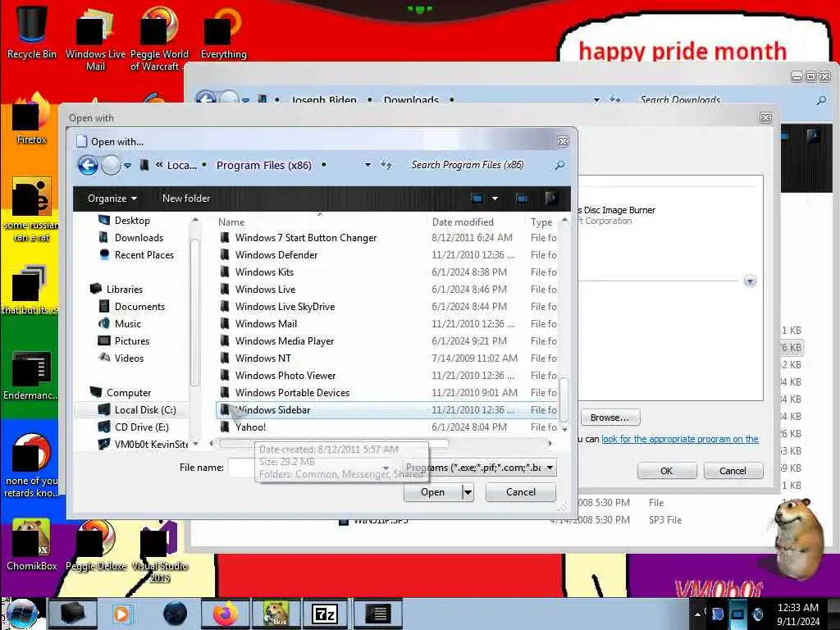Select the Windows Media Player folder
The width and height of the screenshot is (840, 630).
pos(284,340)
